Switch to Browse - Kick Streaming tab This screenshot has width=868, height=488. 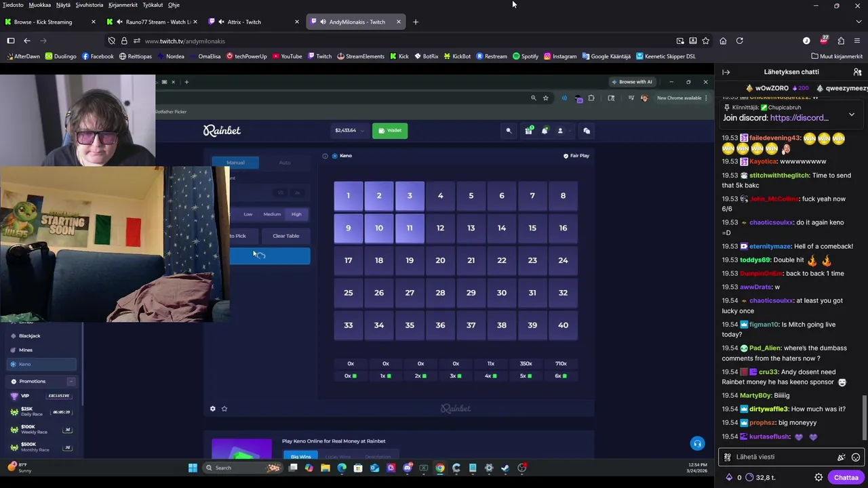point(49,22)
